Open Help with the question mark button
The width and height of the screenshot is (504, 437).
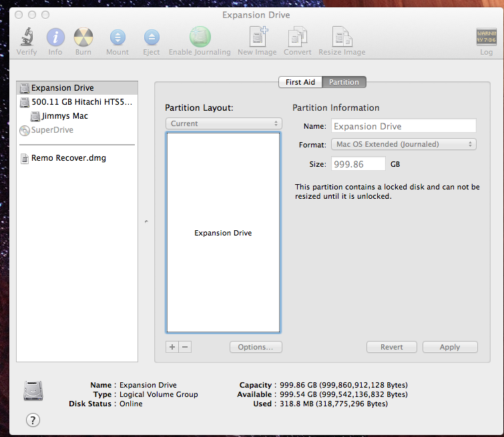coord(33,420)
